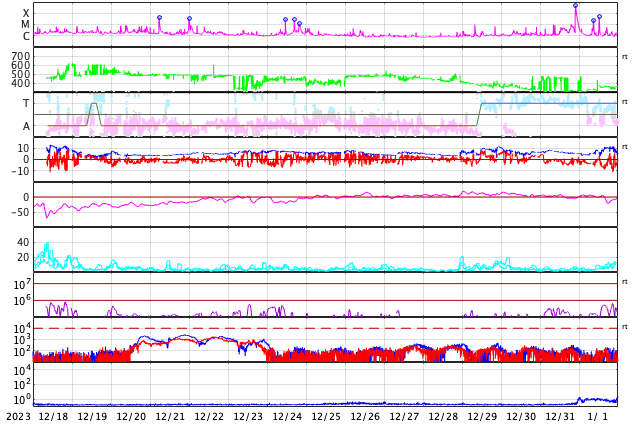Viewport: 634px width, 424px height.
Task: Select the flare marker early on 12/21
Action: pyautogui.click(x=159, y=17)
